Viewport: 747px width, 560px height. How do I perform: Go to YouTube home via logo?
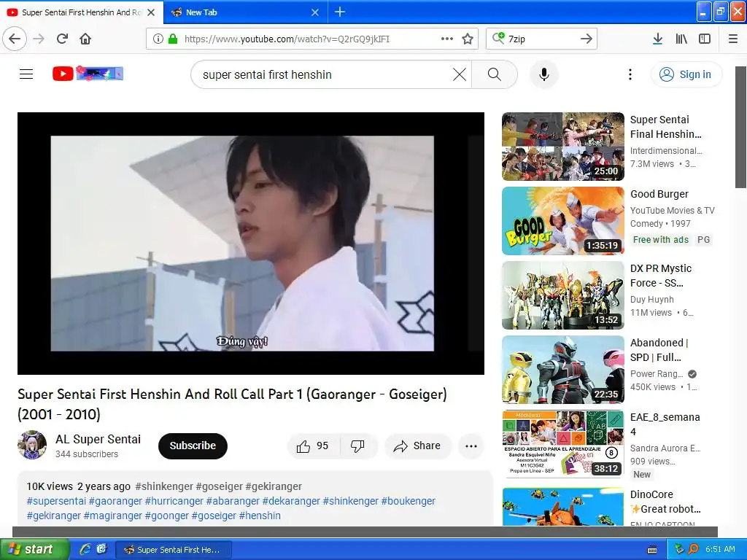click(88, 74)
